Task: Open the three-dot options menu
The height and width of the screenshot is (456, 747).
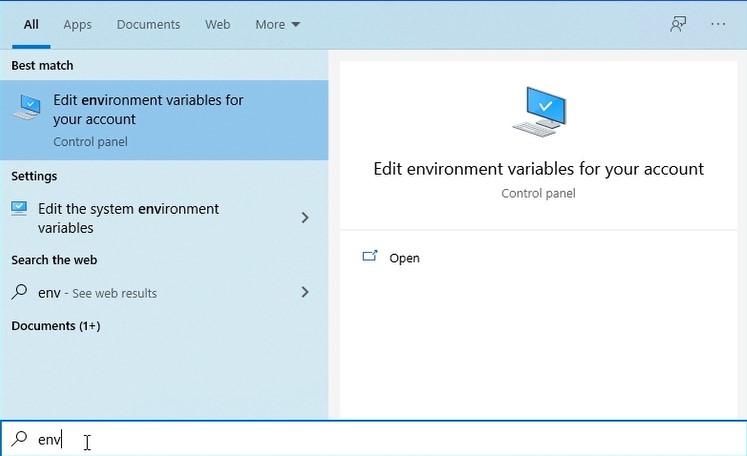Action: (718, 24)
